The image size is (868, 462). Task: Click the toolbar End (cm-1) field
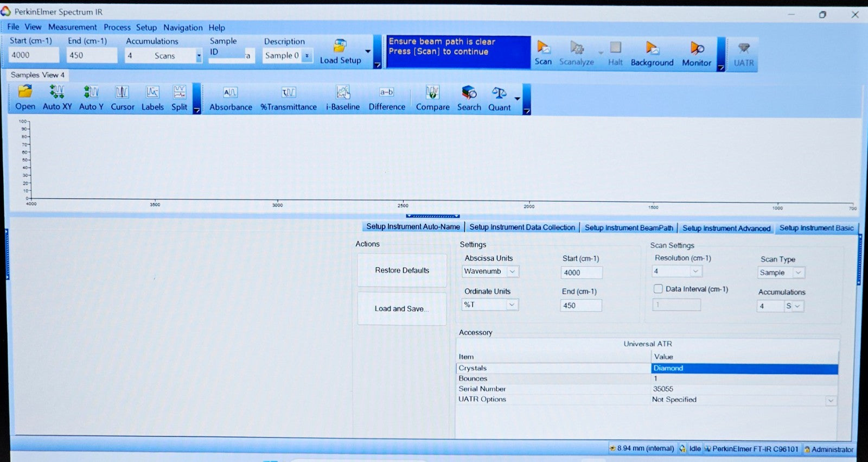tap(92, 55)
